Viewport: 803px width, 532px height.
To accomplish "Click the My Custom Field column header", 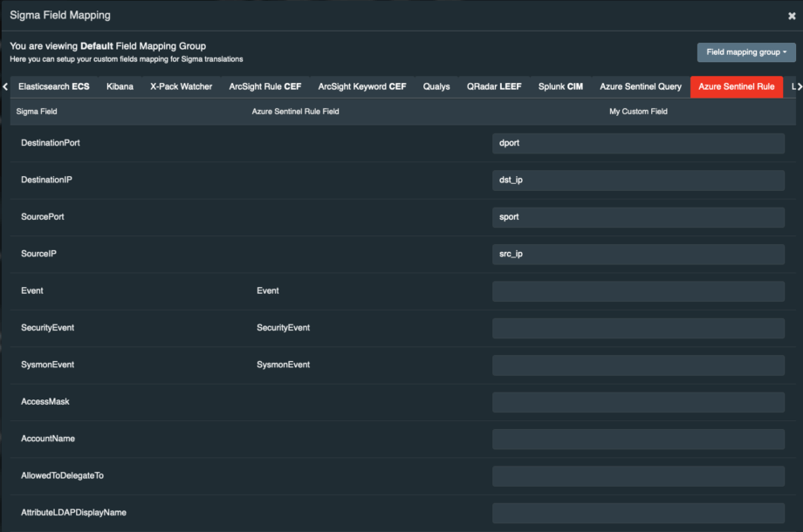I will [x=638, y=112].
